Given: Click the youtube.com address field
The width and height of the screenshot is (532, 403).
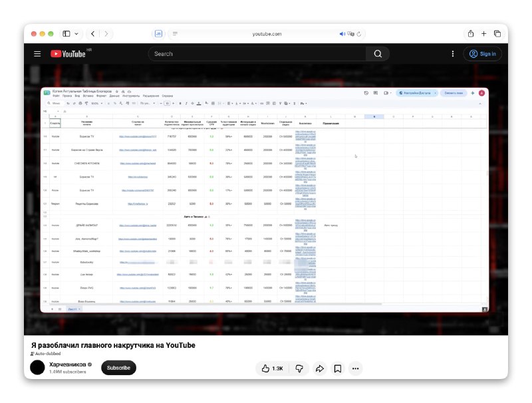Looking at the screenshot, I should [267, 34].
